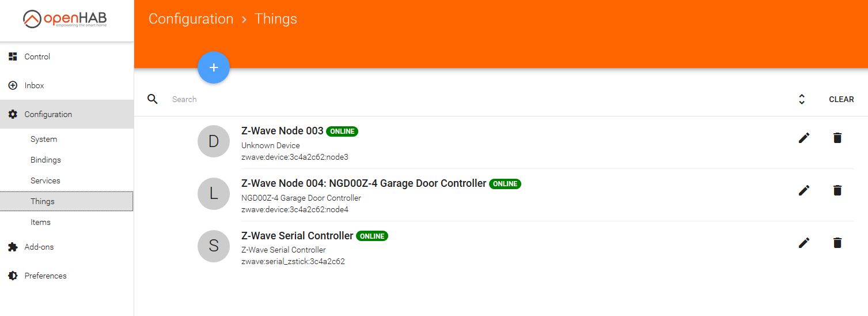Select System under Configuration
The height and width of the screenshot is (316, 868).
44,139
